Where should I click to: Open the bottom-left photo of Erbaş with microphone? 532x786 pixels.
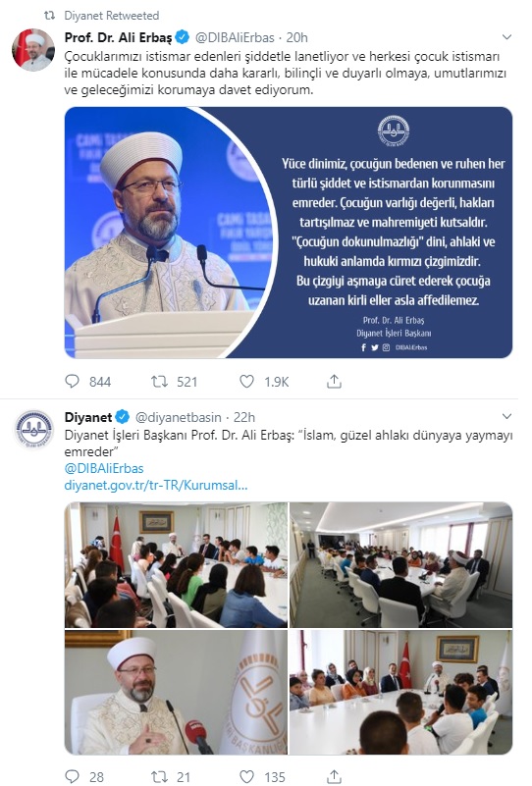(x=176, y=692)
